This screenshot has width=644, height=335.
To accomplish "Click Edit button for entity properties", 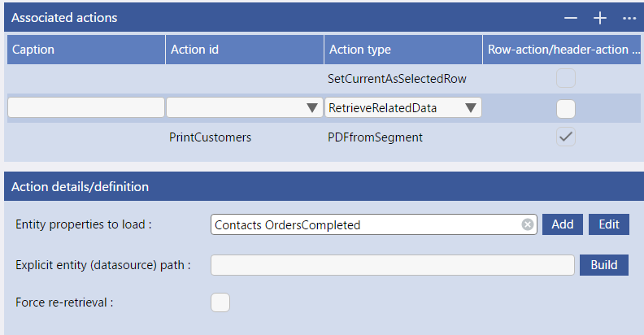I will pyautogui.click(x=609, y=224).
